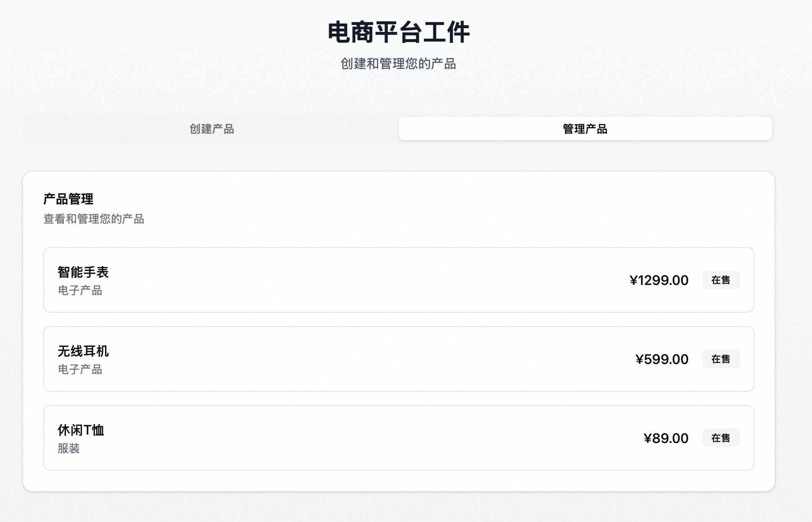
Task: Click the 电商平台工件 page title
Action: click(398, 32)
